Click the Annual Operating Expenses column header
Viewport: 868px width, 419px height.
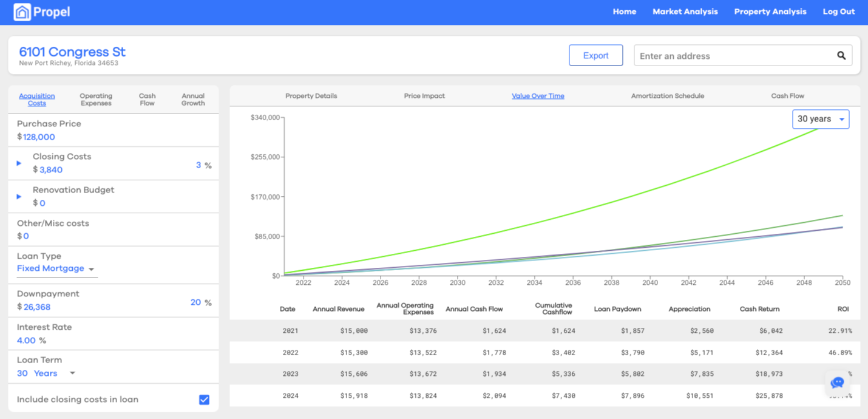coord(405,309)
